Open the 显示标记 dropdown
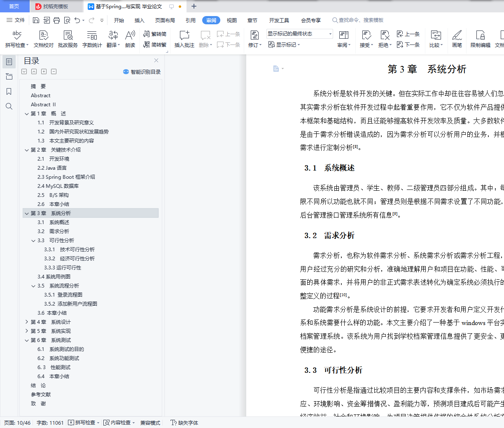 coord(284,44)
